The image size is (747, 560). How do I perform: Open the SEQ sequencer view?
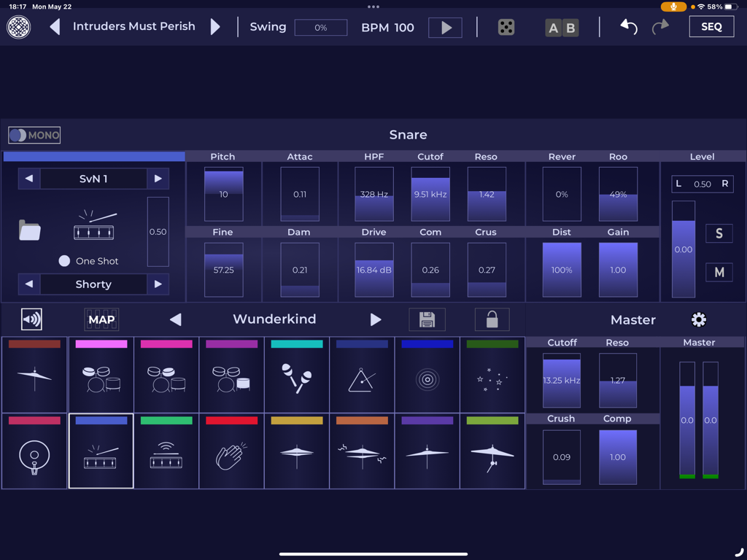[x=711, y=26]
